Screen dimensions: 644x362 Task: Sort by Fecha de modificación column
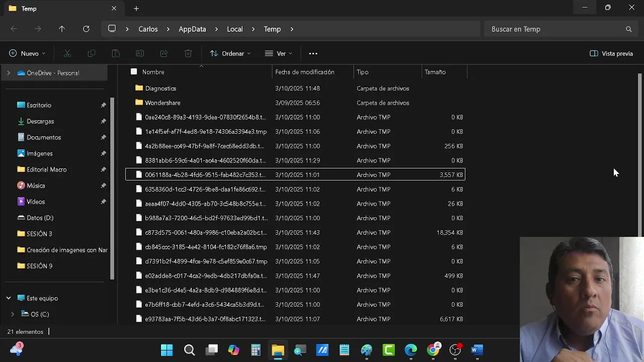(313, 72)
